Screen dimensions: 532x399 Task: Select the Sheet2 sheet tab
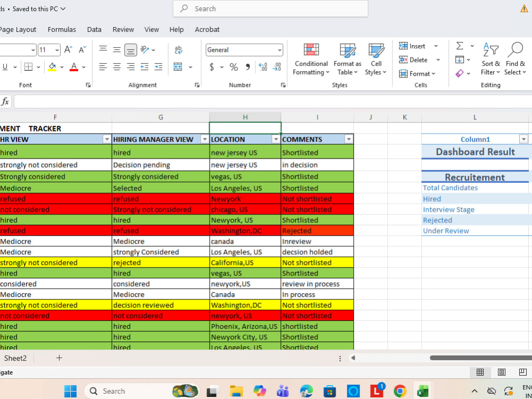15,358
